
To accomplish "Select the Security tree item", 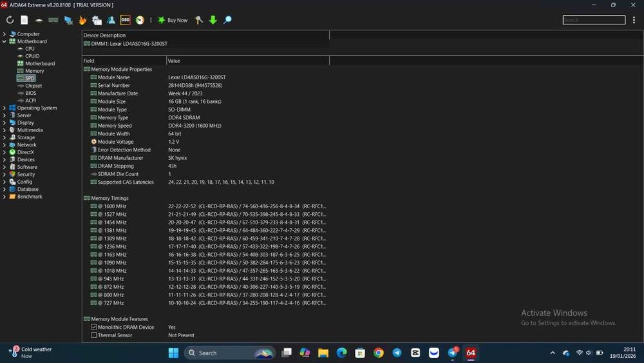I will coord(26,174).
